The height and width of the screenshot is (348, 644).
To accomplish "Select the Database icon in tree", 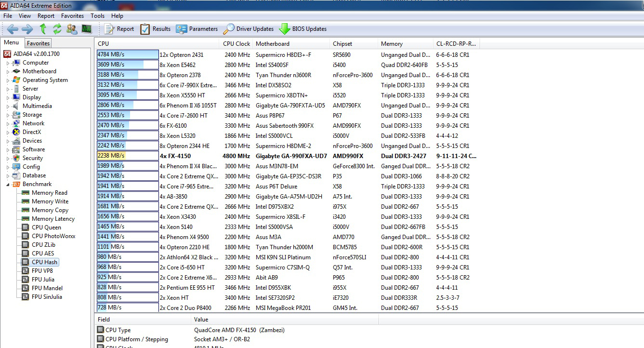I will point(16,175).
